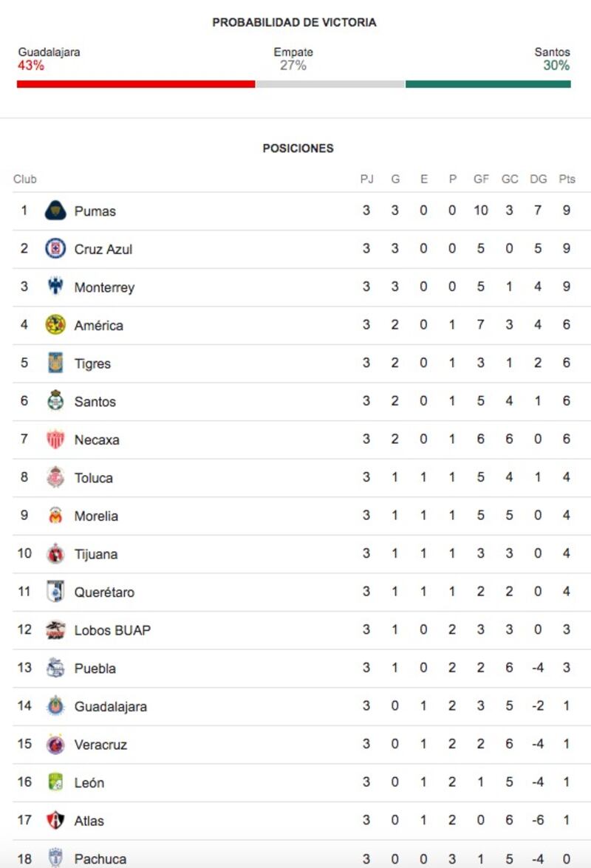Screen dimensions: 591x868
Task: Select the Pts column header
Action: tap(567, 179)
